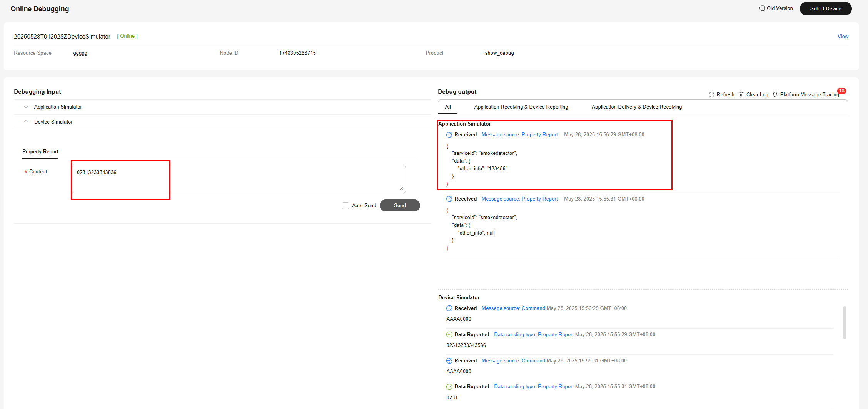Click the Online Debugging page title
This screenshot has height=409, width=868.
(x=40, y=9)
